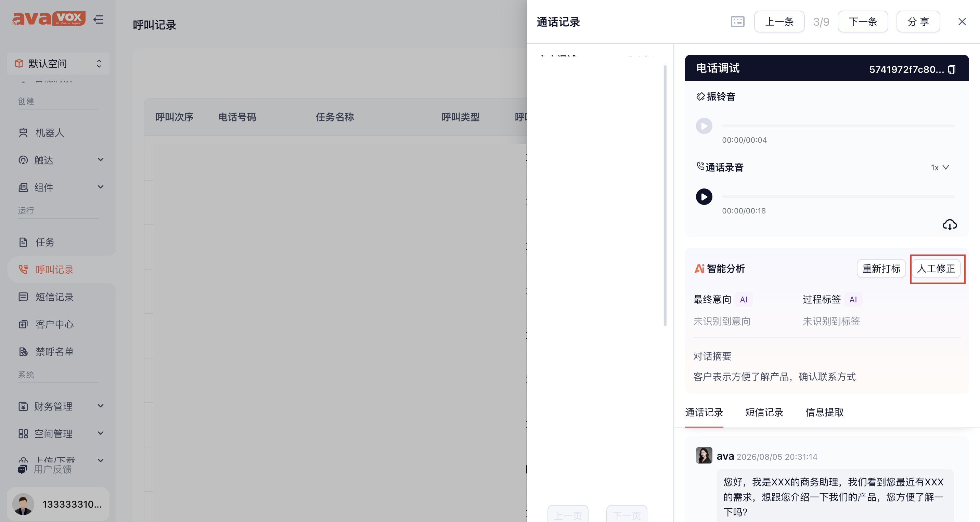Image resolution: width=980 pixels, height=522 pixels.
Task: Expand the 财务管理 menu chevron
Action: pos(101,406)
